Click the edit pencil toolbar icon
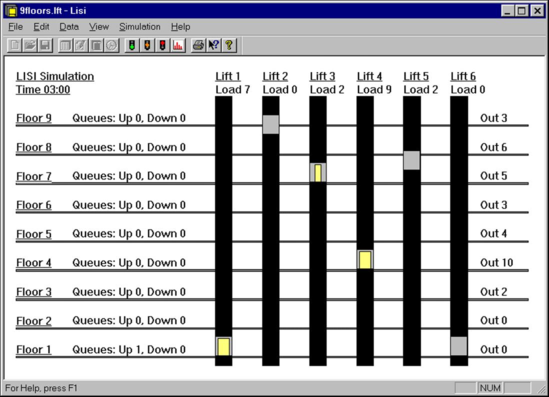 [81, 46]
